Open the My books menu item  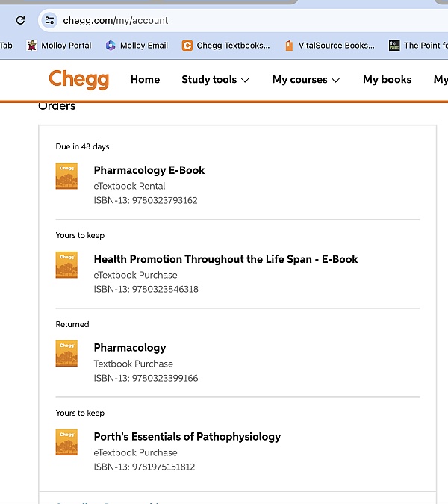pos(387,79)
